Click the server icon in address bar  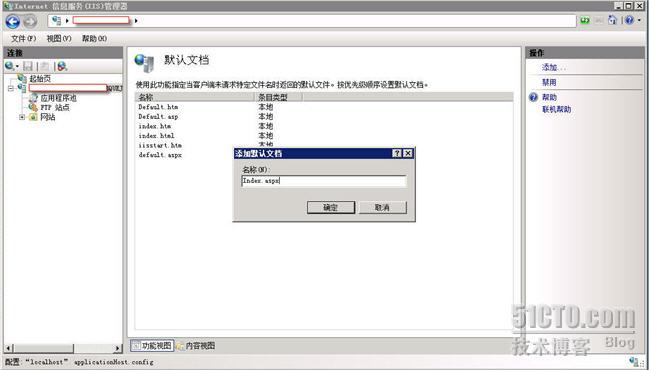point(57,21)
